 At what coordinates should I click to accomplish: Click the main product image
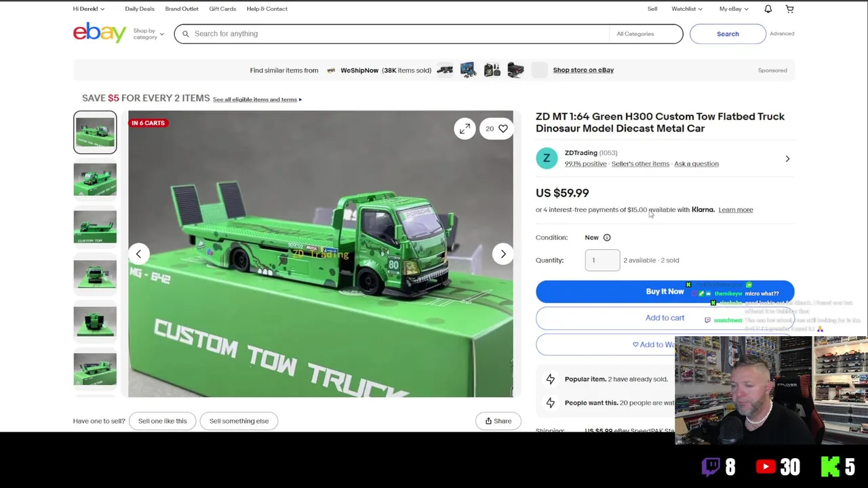tap(321, 254)
